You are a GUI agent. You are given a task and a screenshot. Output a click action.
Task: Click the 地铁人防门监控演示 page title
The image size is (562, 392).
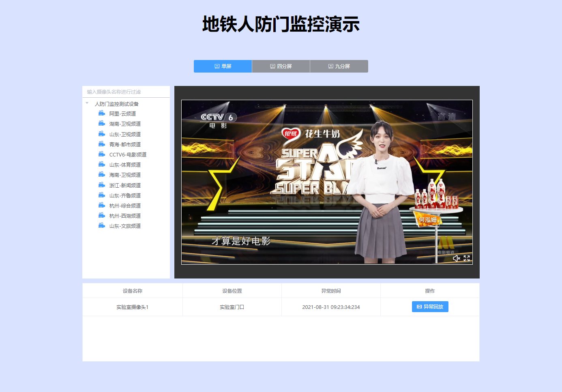[281, 24]
